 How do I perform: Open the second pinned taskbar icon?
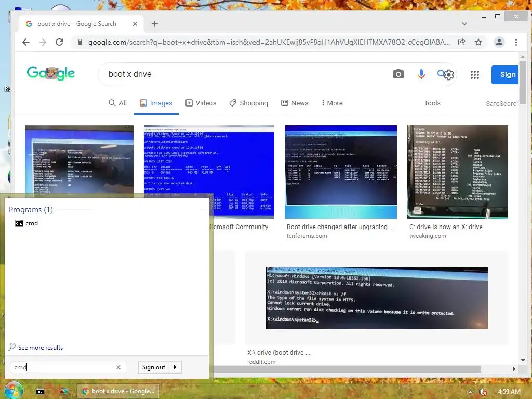(x=64, y=392)
